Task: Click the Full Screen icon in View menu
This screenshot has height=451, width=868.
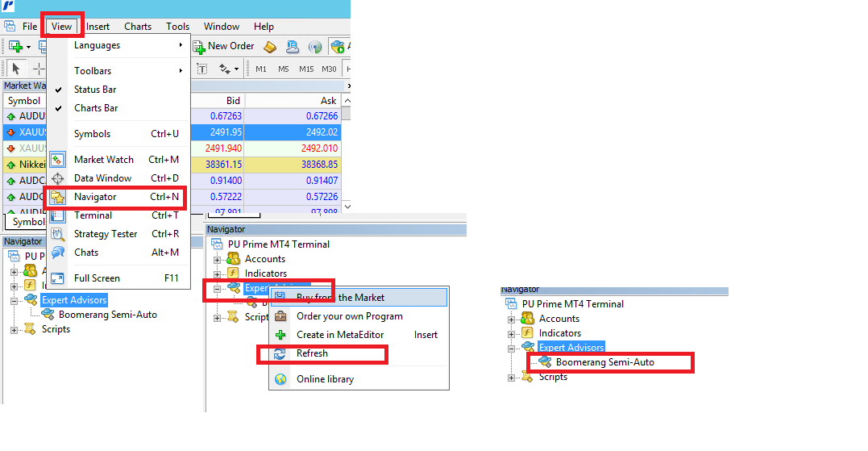Action: pos(57,278)
